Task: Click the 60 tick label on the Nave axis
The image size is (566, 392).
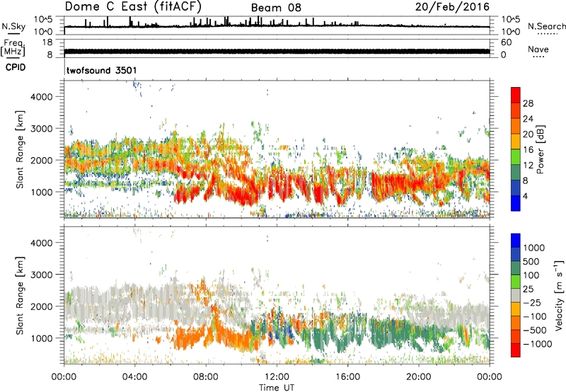Action: 507,42
